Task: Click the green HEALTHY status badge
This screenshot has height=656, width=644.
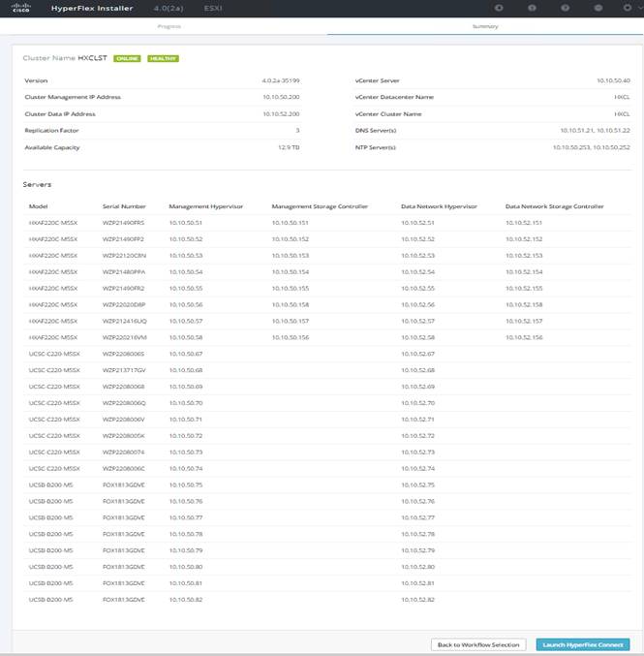Action: [x=163, y=58]
